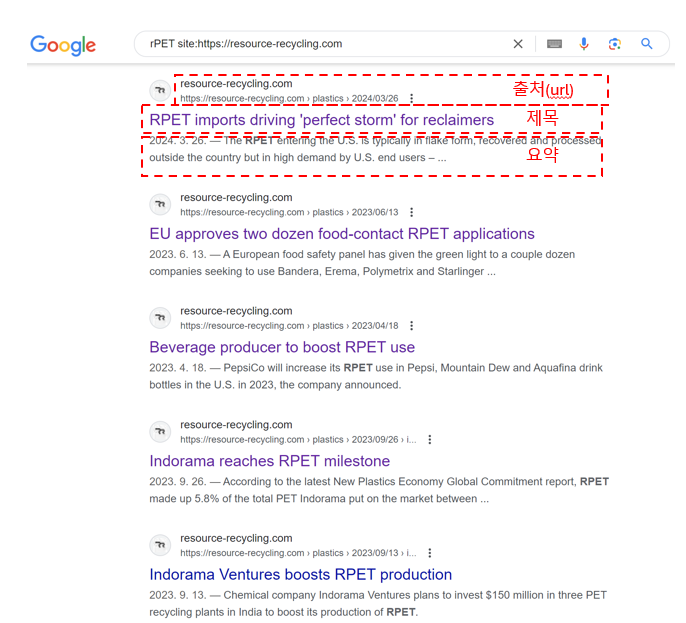Viewport: 686px width, 623px height.
Task: Open more options for the 2023/04/18 result
Action: coord(411,326)
